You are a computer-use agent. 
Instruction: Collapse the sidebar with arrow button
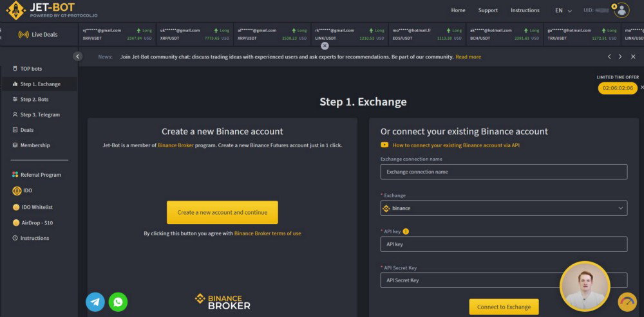[x=78, y=57]
